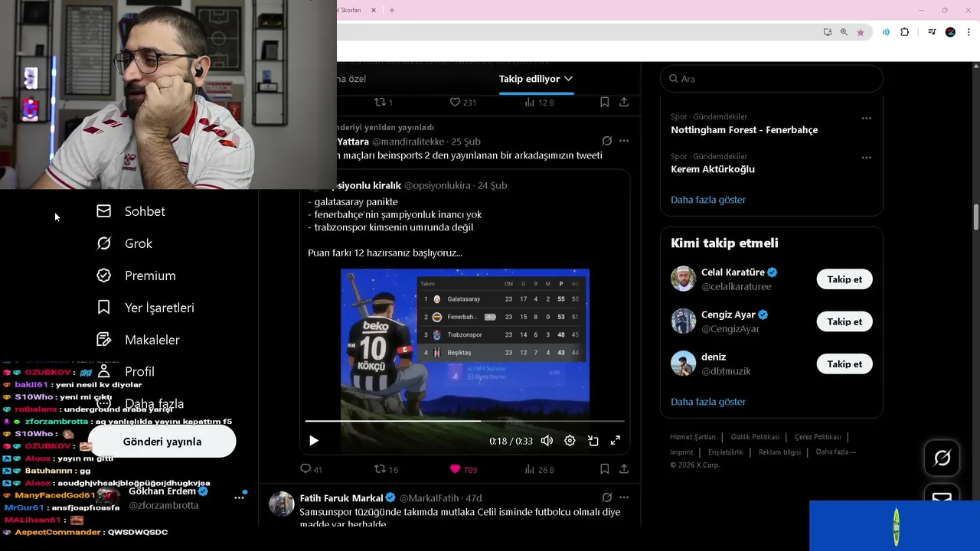
Task: Open the zoom control in address bar
Action: coord(844,32)
